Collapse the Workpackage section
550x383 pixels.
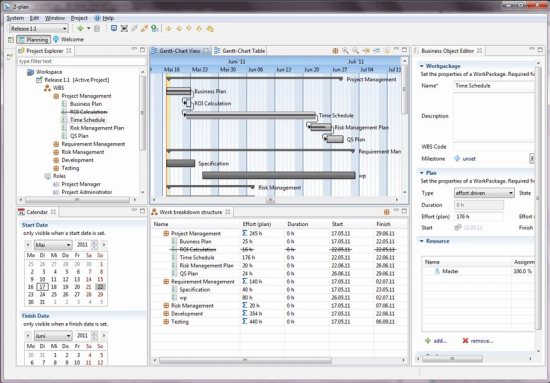click(422, 66)
